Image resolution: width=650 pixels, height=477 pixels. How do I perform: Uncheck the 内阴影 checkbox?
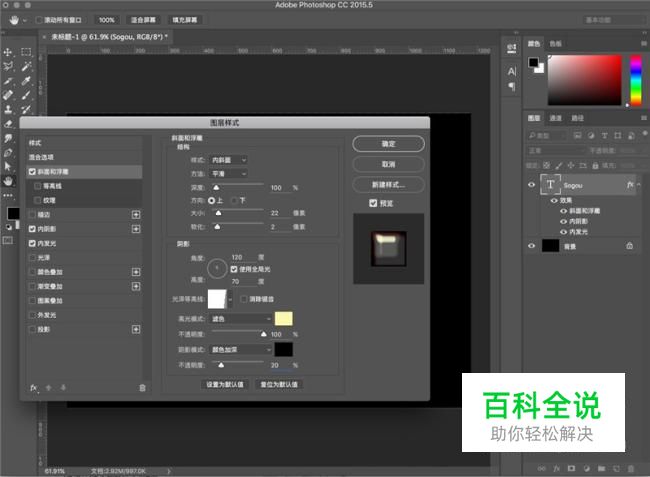32,229
